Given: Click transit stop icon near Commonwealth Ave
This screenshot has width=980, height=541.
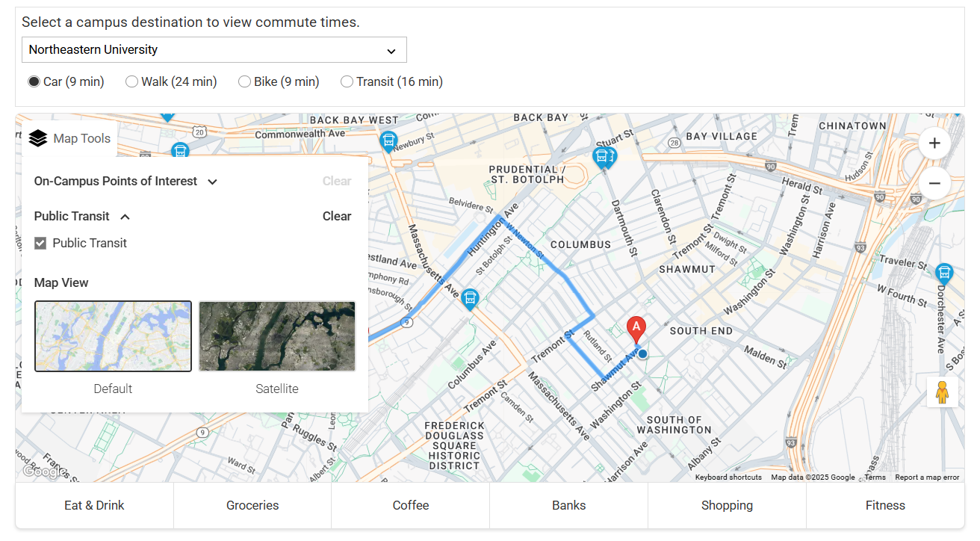Looking at the screenshot, I should tap(179, 152).
